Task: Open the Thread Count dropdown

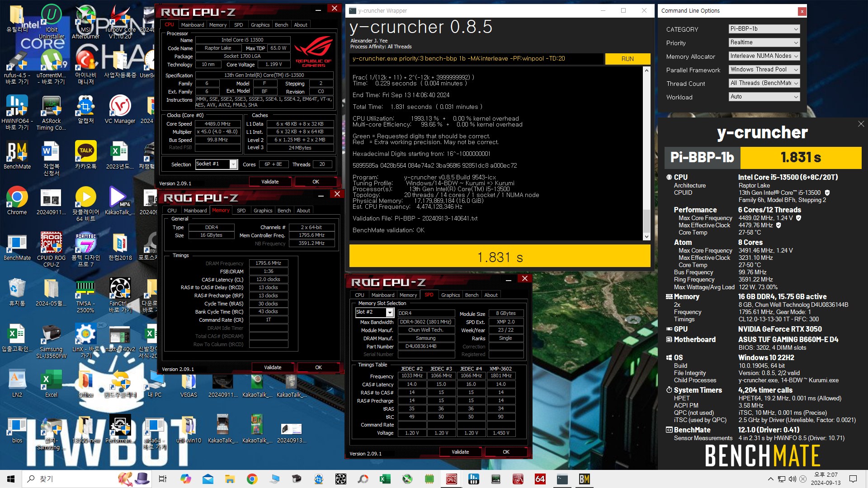Action: coord(764,83)
